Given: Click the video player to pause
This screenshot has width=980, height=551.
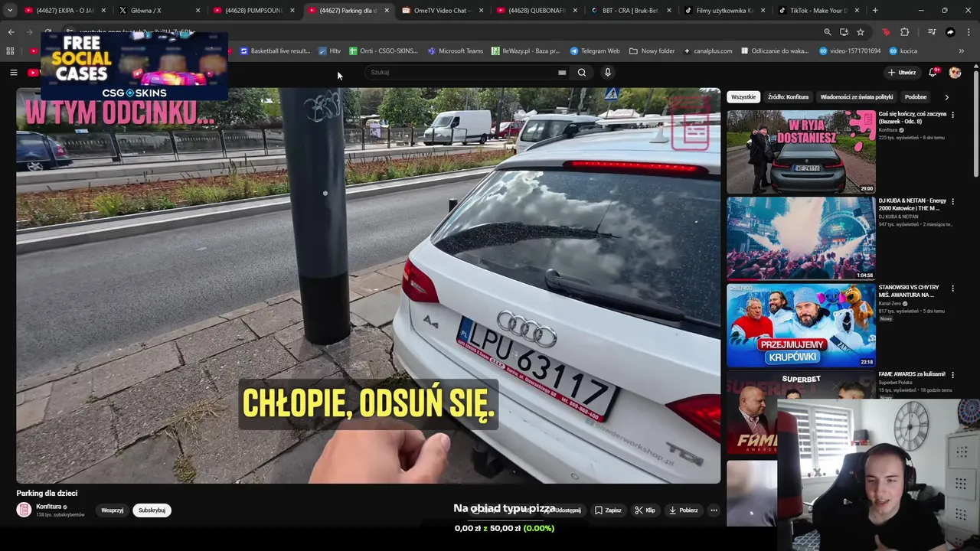Looking at the screenshot, I should [x=368, y=285].
